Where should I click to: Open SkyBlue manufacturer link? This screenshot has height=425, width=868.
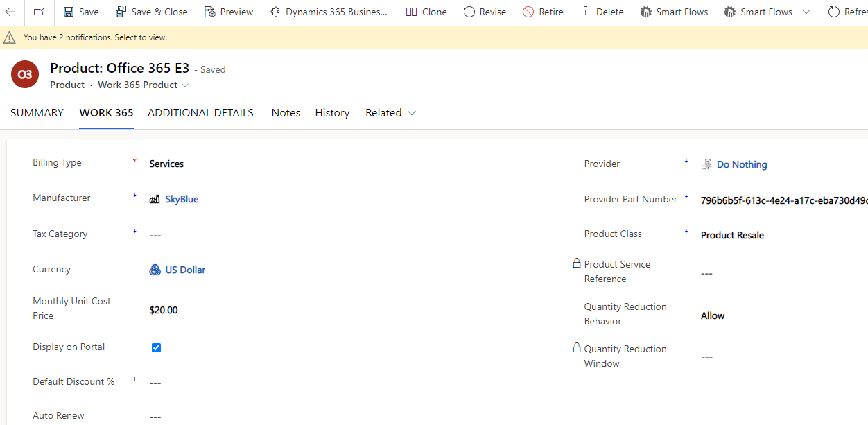tap(182, 199)
